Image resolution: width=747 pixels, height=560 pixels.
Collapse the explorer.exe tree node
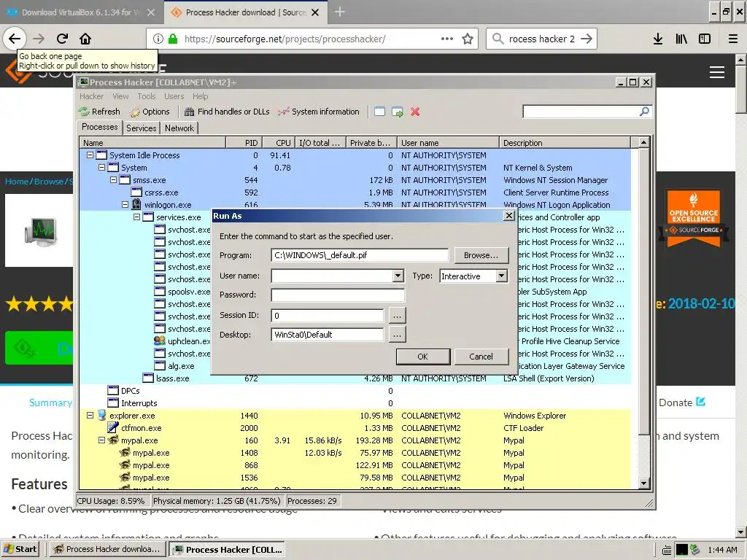click(90, 415)
